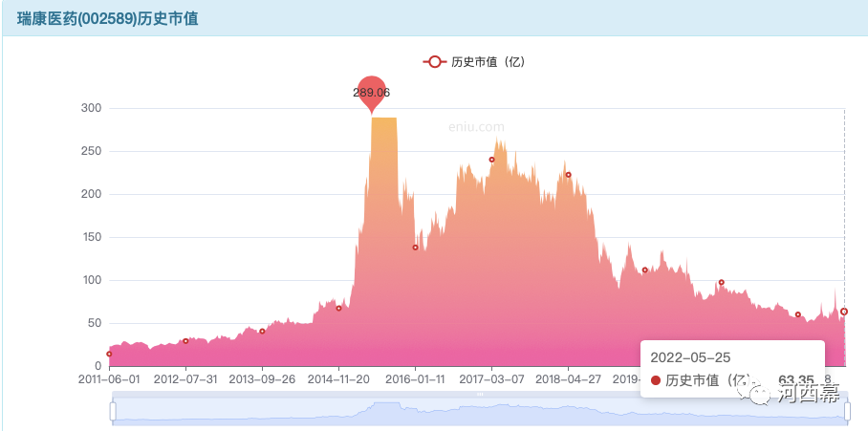Click the last data point at chart's right edge

[x=844, y=312]
